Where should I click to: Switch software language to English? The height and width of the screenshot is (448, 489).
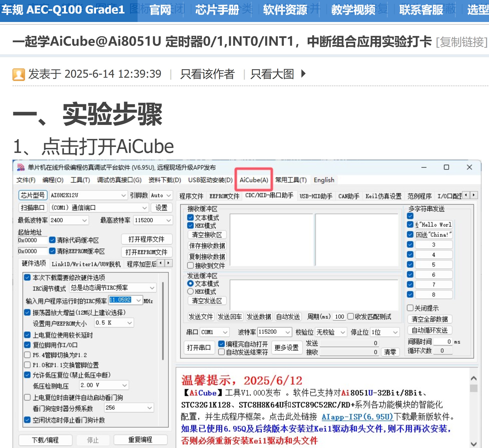coord(324,180)
